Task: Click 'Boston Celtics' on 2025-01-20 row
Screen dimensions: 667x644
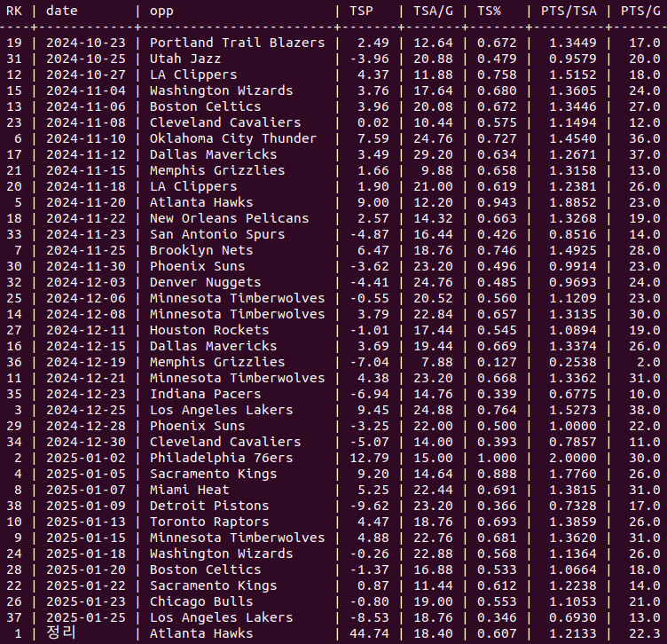Action: (x=205, y=569)
